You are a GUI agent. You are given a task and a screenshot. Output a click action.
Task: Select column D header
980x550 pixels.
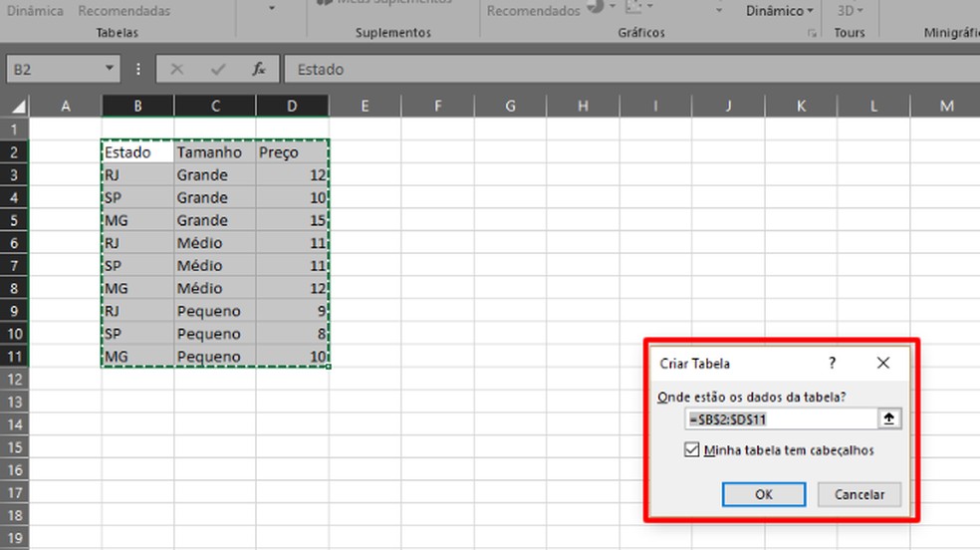292,107
